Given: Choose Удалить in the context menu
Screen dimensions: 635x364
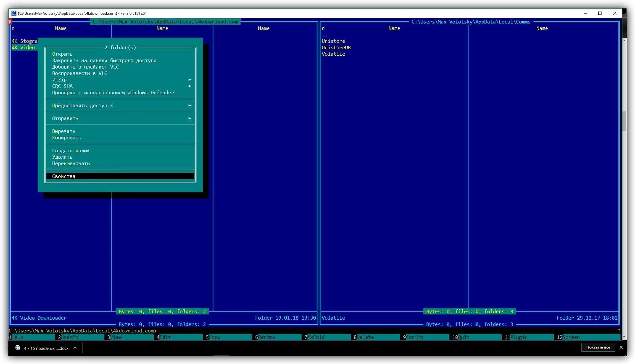Looking at the screenshot, I should coord(62,157).
